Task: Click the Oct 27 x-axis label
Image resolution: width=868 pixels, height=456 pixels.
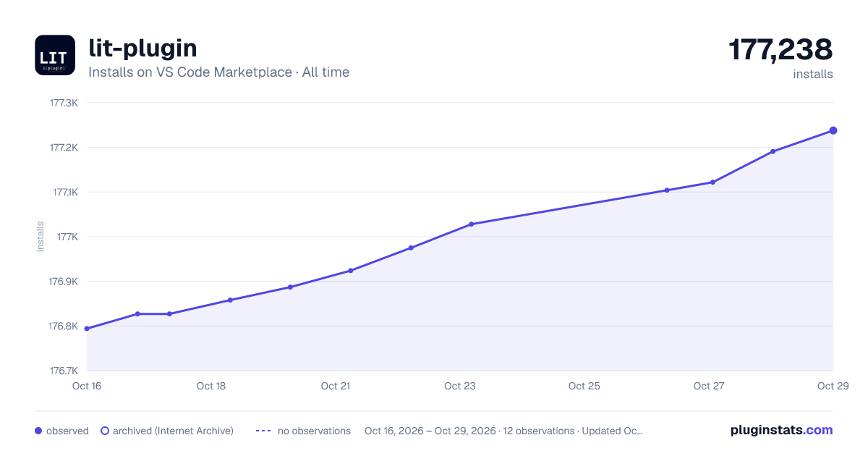Action: [x=709, y=386]
